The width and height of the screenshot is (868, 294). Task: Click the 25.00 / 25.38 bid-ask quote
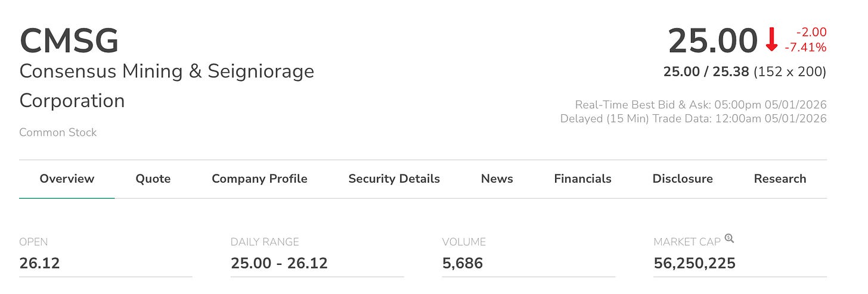tap(706, 72)
